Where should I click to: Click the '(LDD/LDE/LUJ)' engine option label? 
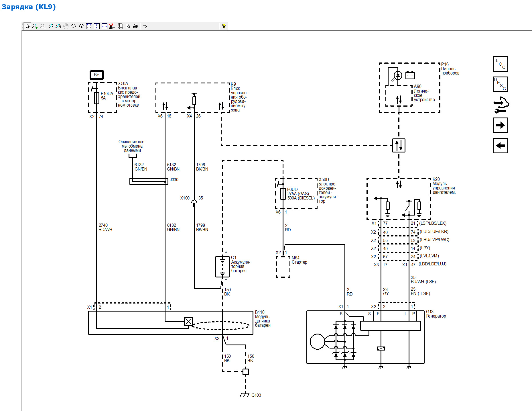click(x=432, y=264)
